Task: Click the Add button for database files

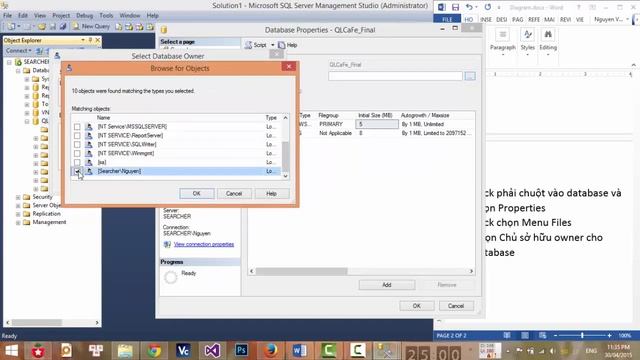Action: click(387, 285)
